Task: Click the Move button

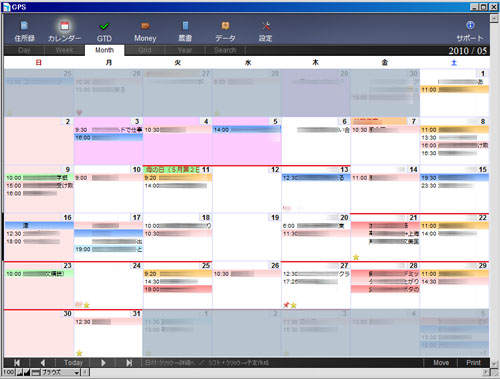Action: pos(441,363)
